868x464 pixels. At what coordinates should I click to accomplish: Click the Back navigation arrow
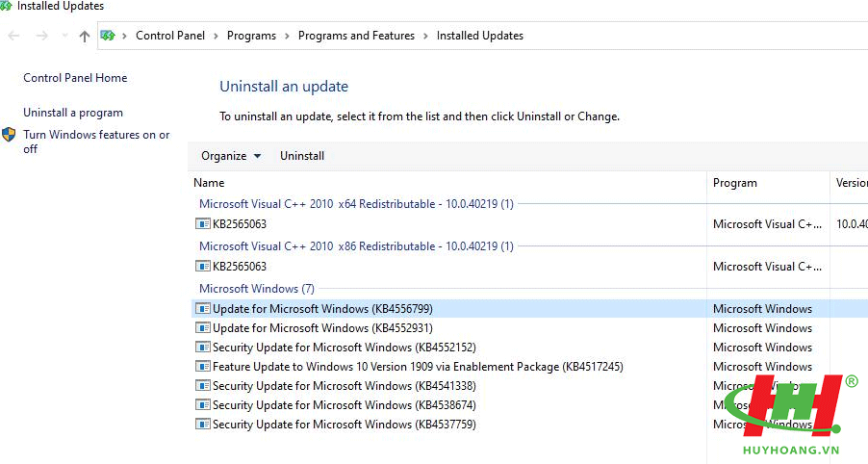click(13, 36)
